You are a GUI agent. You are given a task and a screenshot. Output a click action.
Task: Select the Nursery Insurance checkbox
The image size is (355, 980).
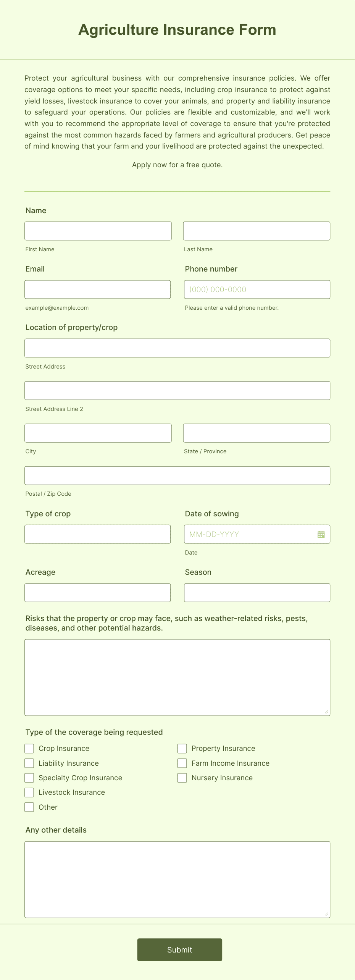(182, 778)
